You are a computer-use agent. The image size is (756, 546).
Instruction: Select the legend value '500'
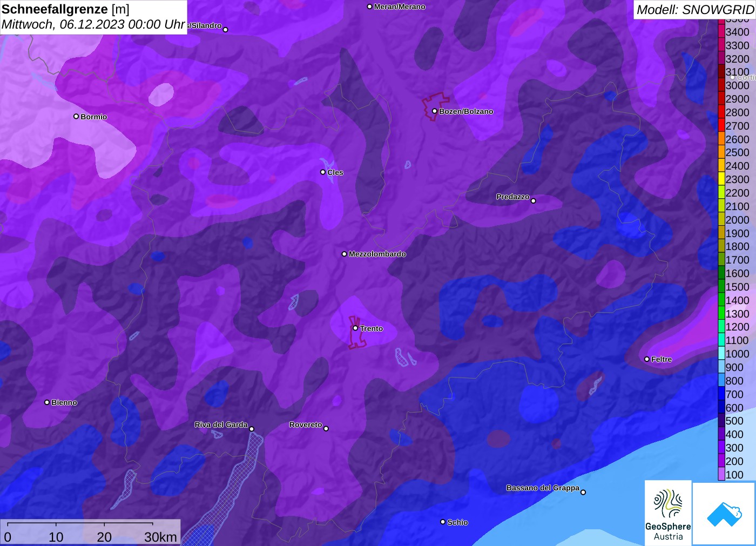pyautogui.click(x=734, y=421)
